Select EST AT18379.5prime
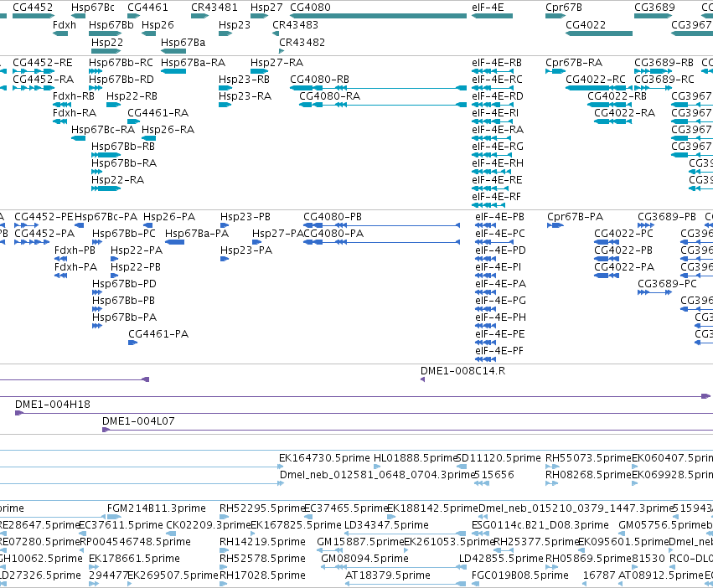This screenshot has height=588, width=713. coord(388,575)
